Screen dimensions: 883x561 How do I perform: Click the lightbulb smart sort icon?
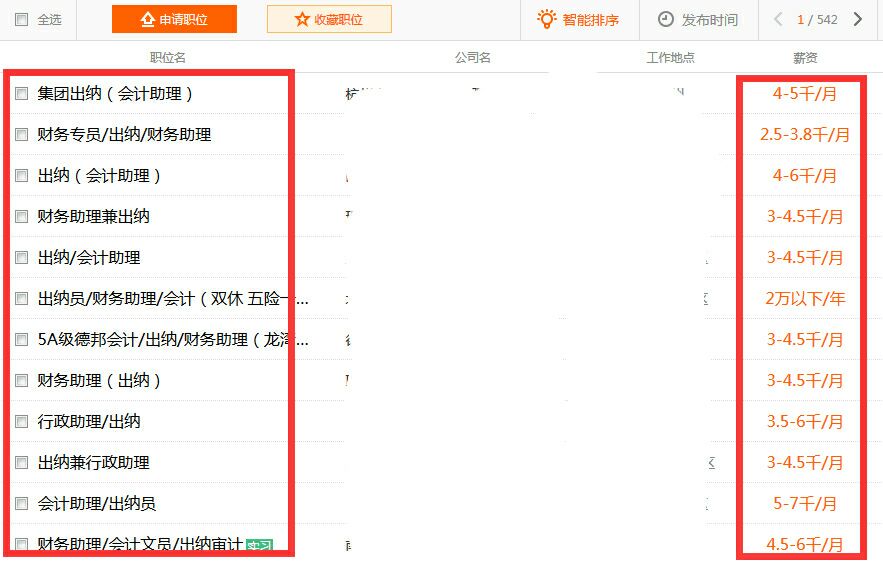[546, 19]
